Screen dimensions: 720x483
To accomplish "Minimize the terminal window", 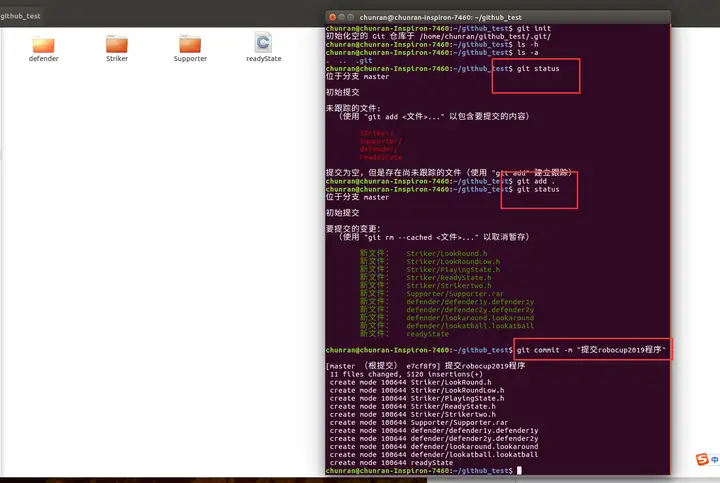I will 342,17.
